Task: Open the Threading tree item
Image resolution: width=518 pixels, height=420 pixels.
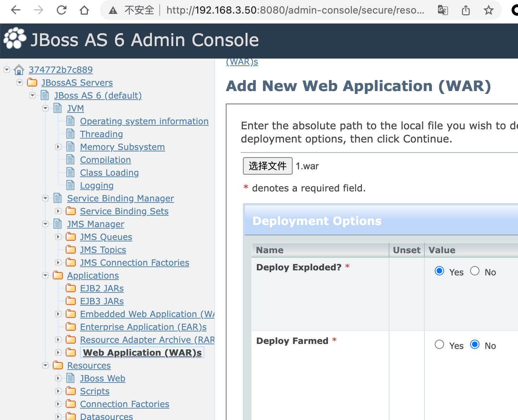Action: point(101,134)
